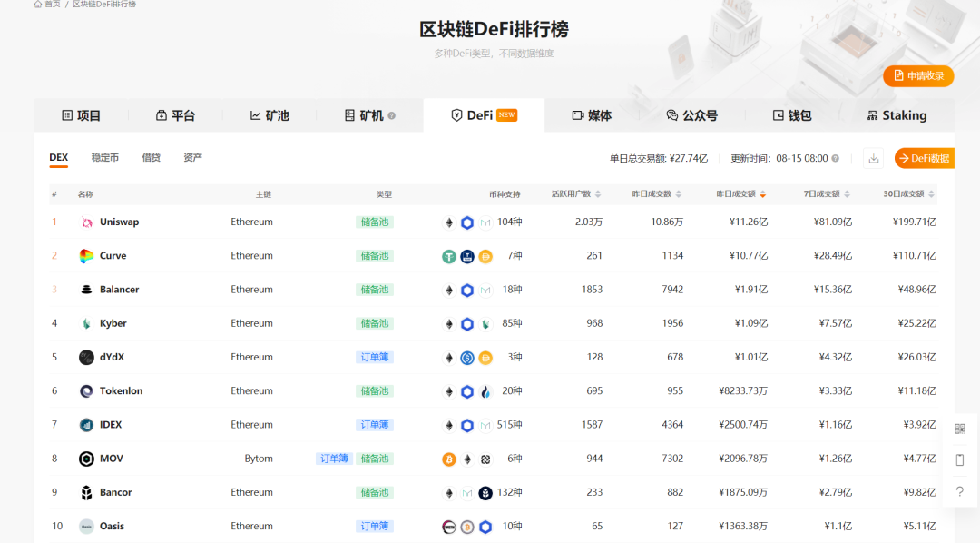Click the Ethereum coin icon in Uniswap row

click(449, 222)
